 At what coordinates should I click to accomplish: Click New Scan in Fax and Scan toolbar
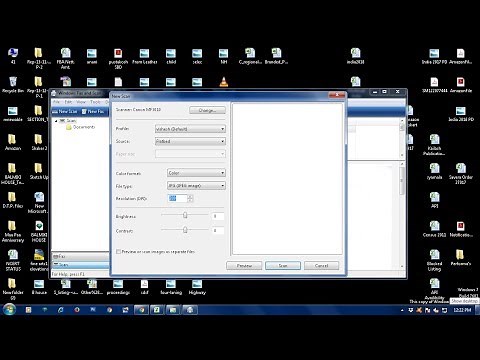tap(65, 111)
